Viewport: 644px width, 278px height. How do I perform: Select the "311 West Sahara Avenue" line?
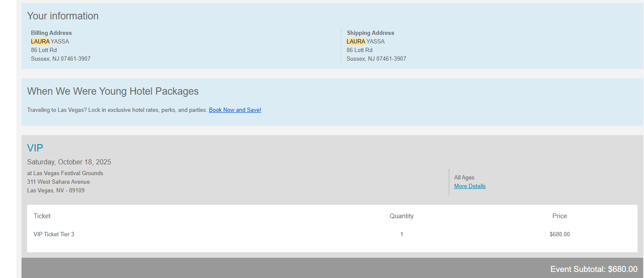coord(58,182)
